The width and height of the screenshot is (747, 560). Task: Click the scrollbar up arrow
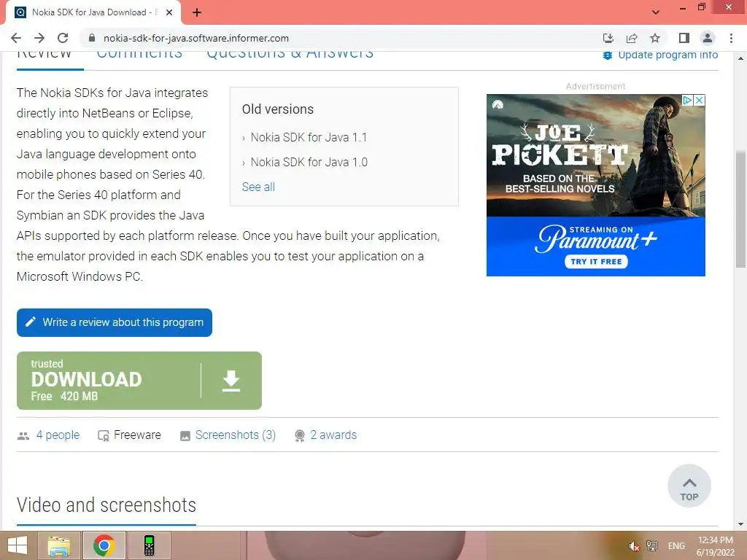pyautogui.click(x=740, y=58)
